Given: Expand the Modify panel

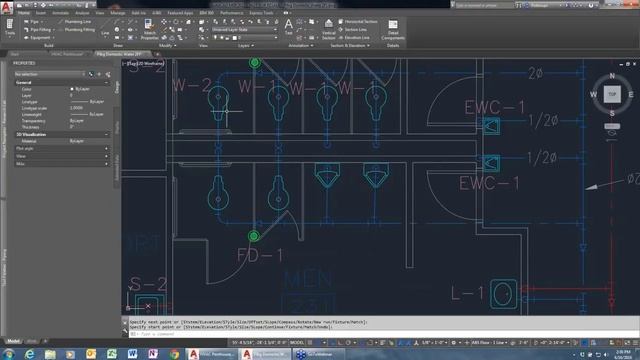Looking at the screenshot, I should click(167, 46).
